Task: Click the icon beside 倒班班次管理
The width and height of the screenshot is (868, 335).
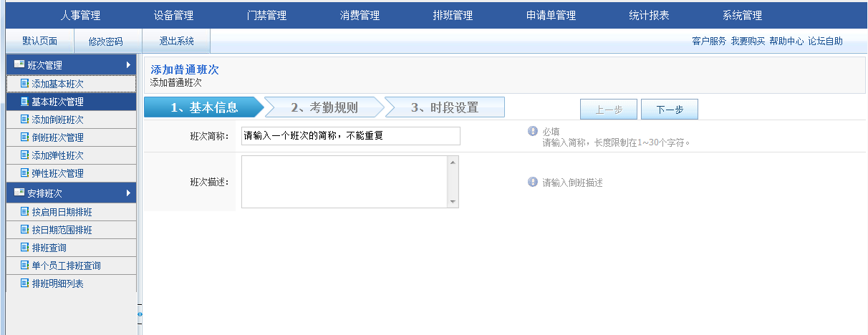Action: coord(25,137)
